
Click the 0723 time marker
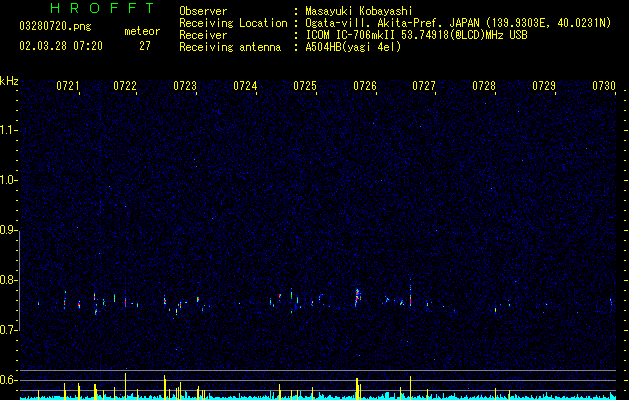point(185,86)
